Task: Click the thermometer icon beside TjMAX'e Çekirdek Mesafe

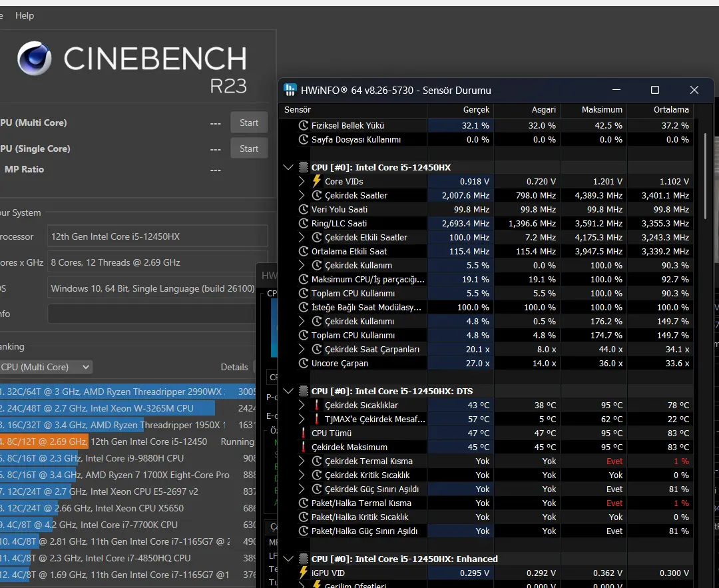Action: coord(316,420)
